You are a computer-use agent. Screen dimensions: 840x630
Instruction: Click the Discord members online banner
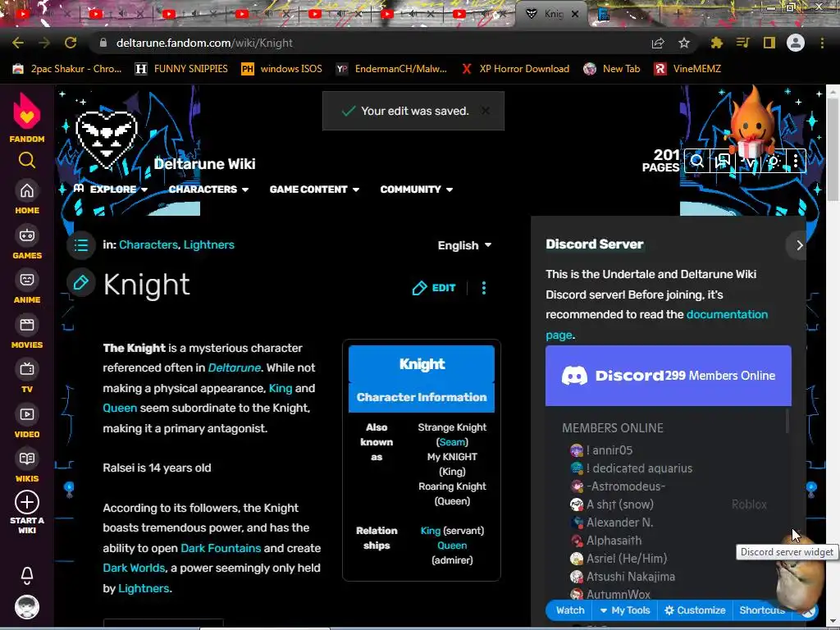tap(668, 376)
